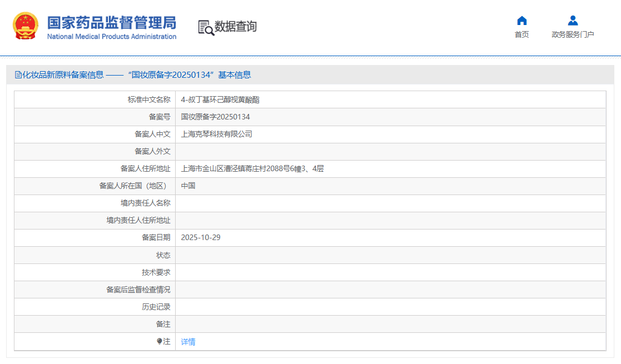This screenshot has width=621, height=364.
Task: Go to 首页 via its text label
Action: 521,34
